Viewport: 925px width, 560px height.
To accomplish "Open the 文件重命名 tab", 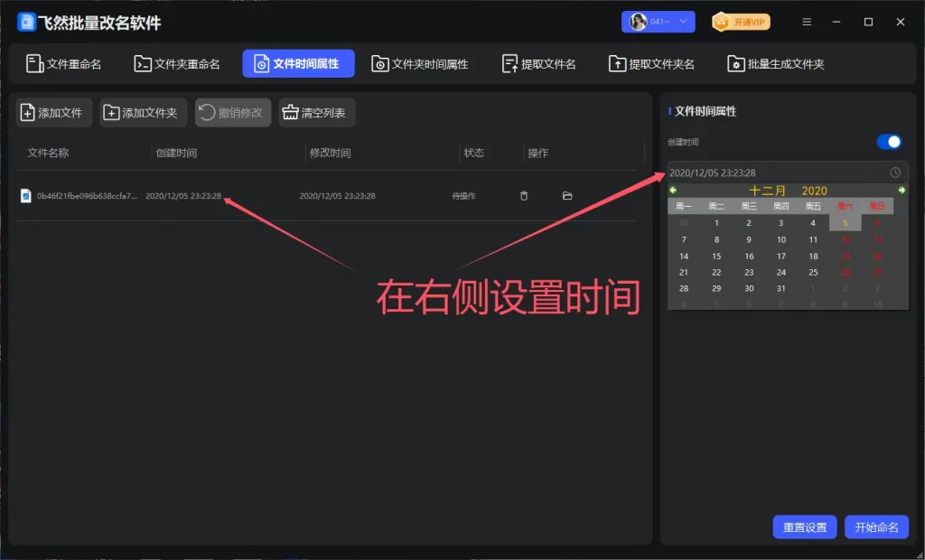I will click(x=64, y=64).
